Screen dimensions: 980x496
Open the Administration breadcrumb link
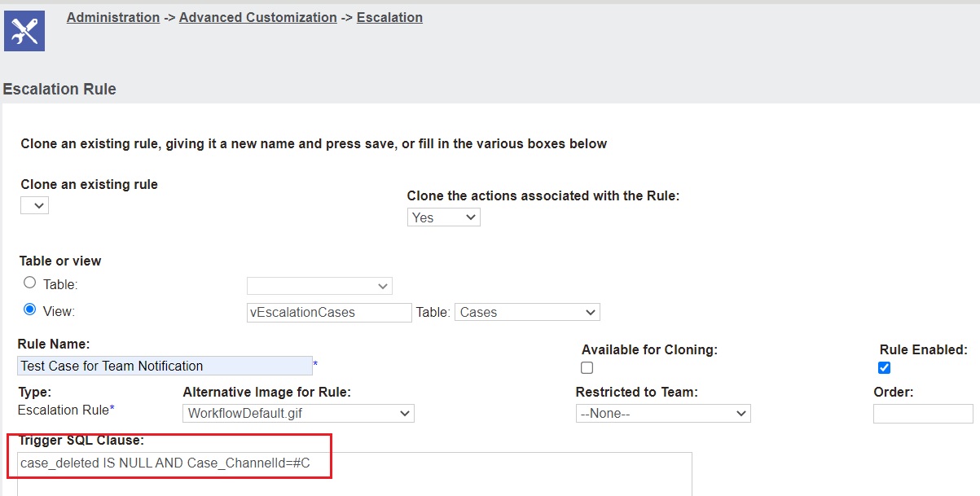pos(112,17)
